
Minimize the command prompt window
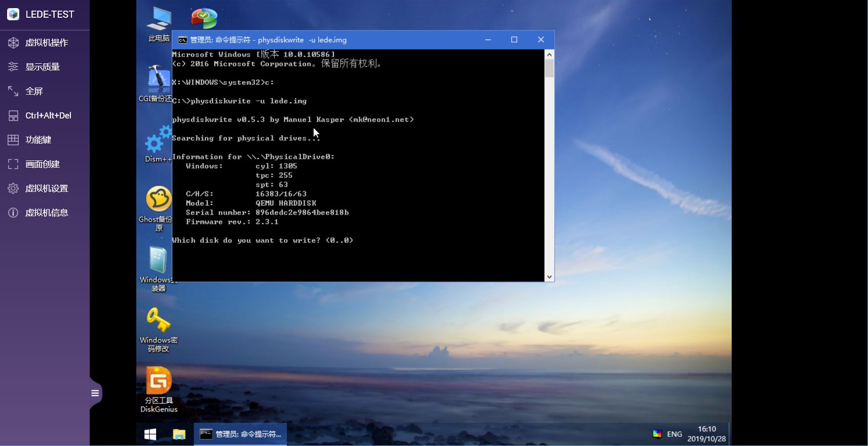pyautogui.click(x=488, y=40)
